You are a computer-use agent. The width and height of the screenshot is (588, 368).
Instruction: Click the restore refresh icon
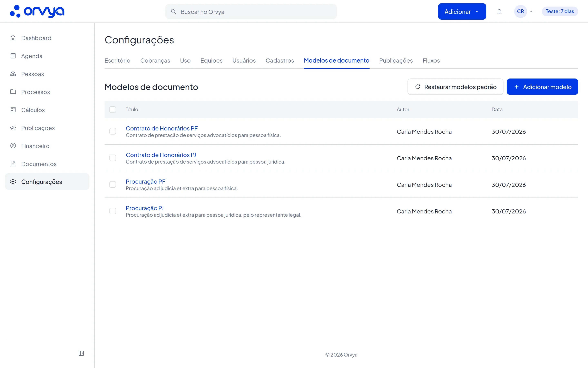[x=418, y=87]
